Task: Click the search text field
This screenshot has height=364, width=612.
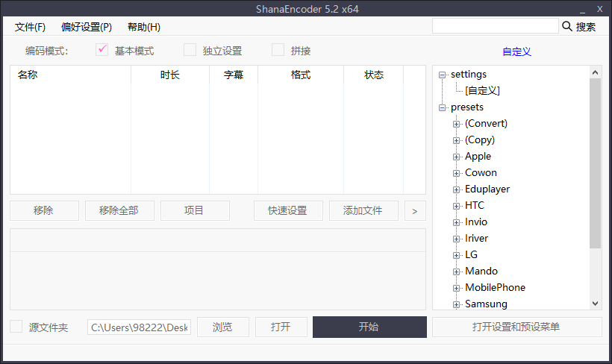Action: tap(495, 26)
